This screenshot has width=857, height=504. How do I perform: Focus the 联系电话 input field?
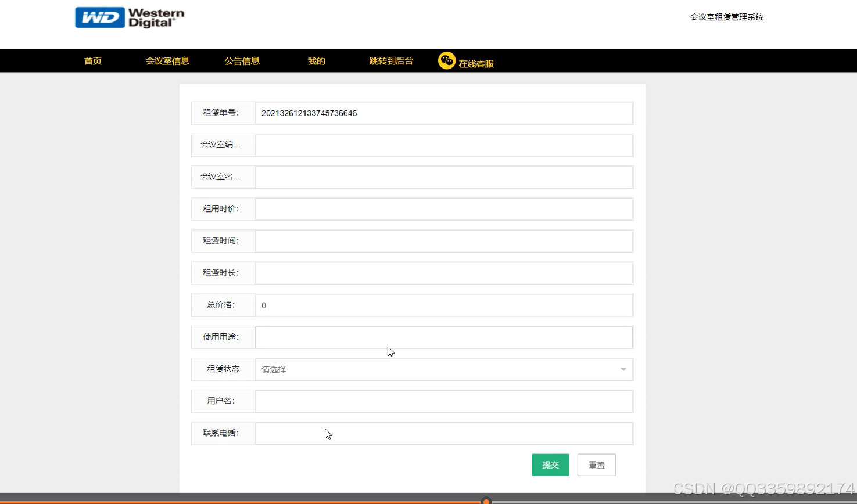tap(444, 433)
